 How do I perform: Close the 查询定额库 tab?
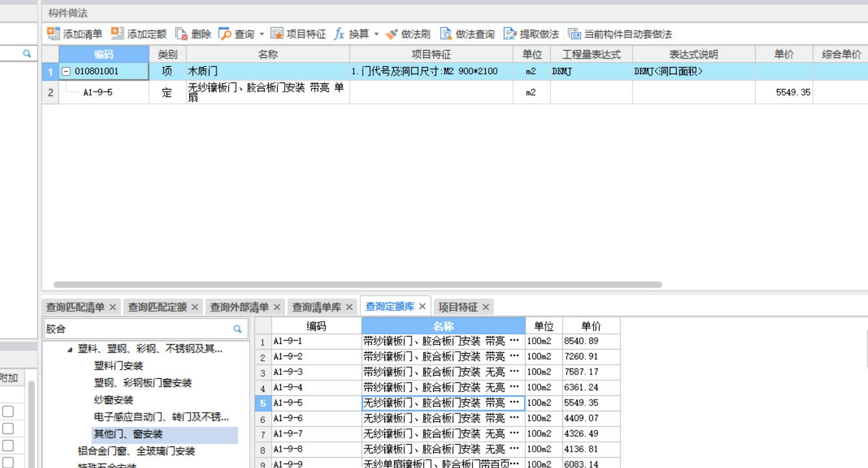422,306
